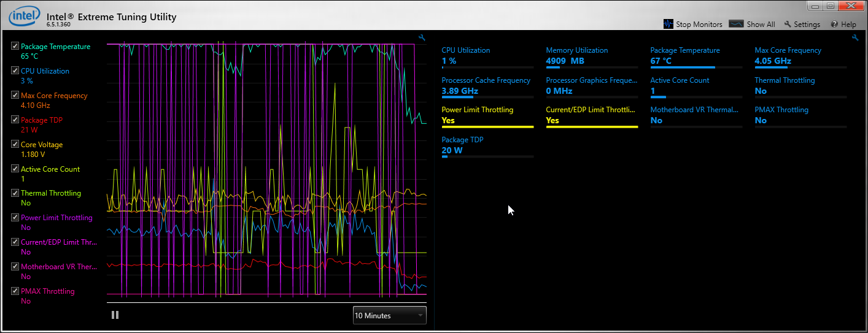Click the Stop Monitors waveform icon

(x=668, y=24)
